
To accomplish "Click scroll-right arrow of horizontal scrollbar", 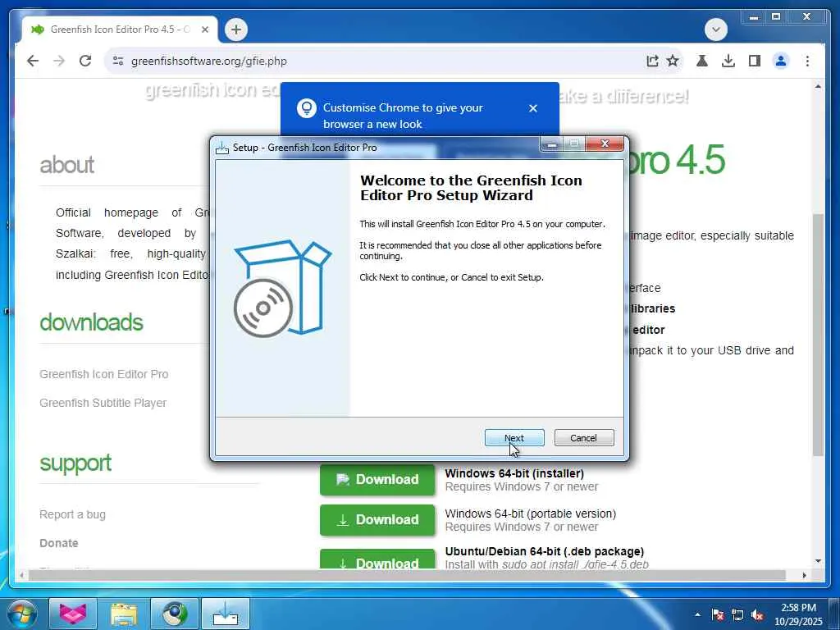I will click(804, 575).
